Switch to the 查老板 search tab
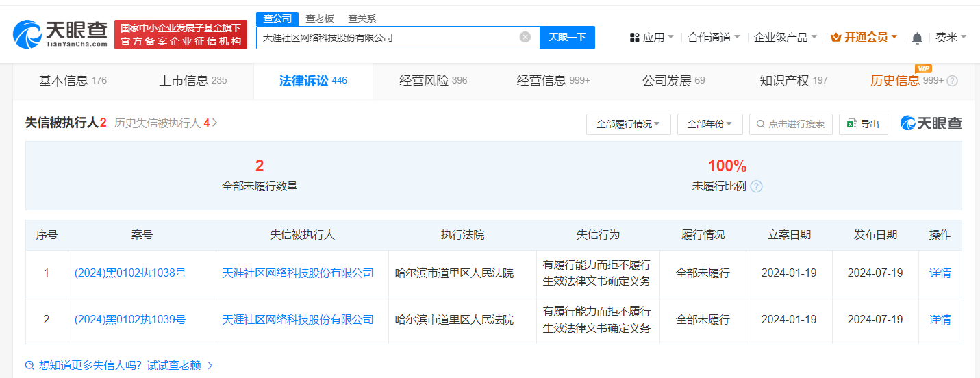Screen dimensions: 980x378 pyautogui.click(x=320, y=18)
